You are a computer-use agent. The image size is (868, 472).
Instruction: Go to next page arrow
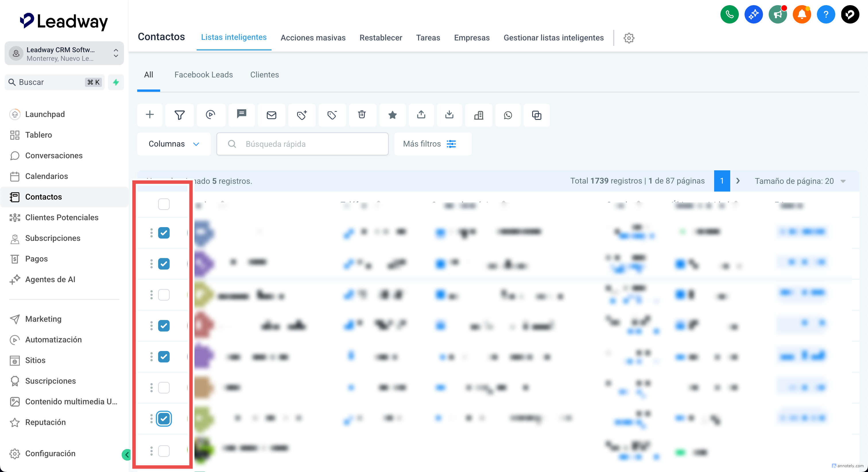tap(738, 181)
